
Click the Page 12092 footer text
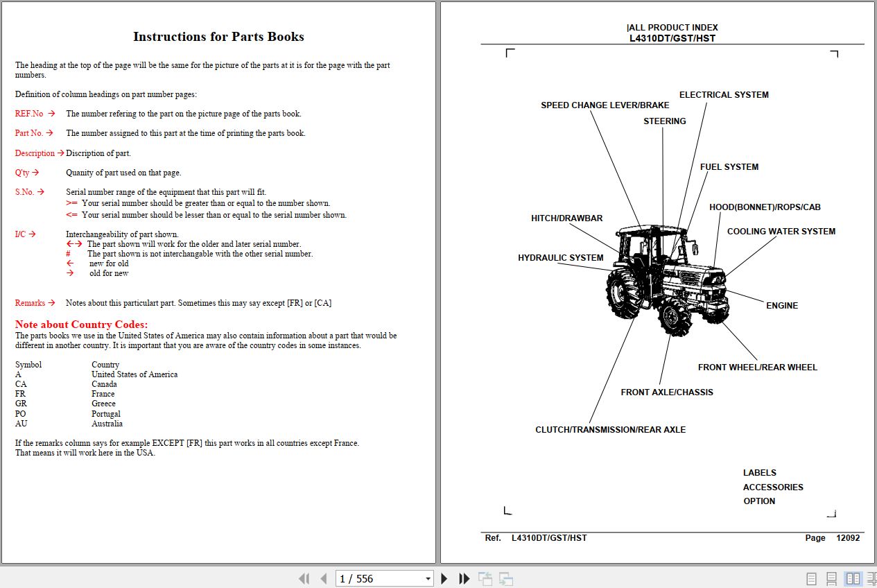pos(833,538)
